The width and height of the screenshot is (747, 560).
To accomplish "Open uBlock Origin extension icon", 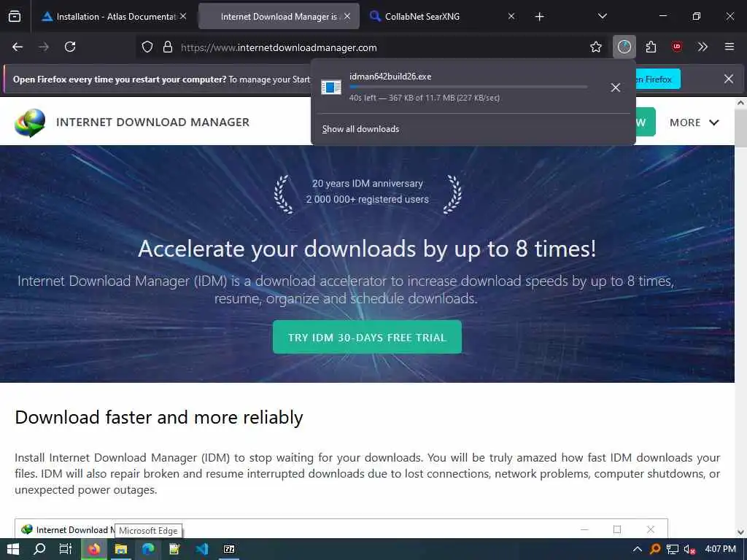I will click(x=676, y=47).
